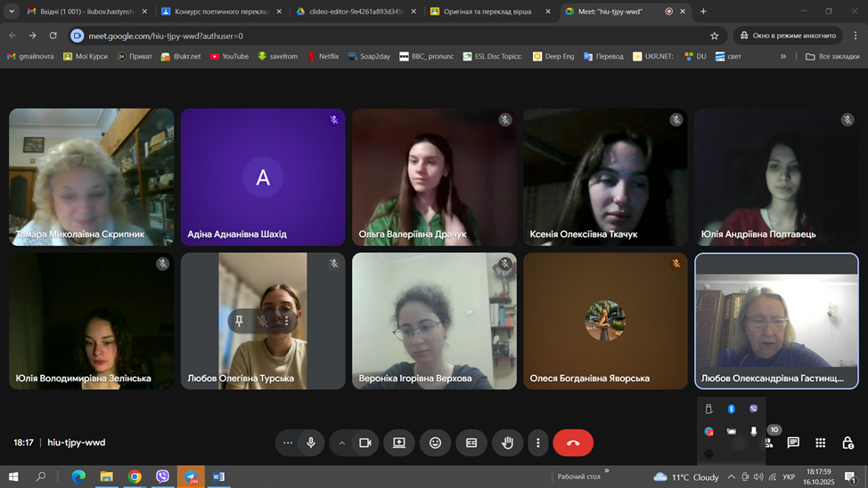Open the meeting activities grid icon
Viewport: 868px width, 488px height.
click(820, 443)
